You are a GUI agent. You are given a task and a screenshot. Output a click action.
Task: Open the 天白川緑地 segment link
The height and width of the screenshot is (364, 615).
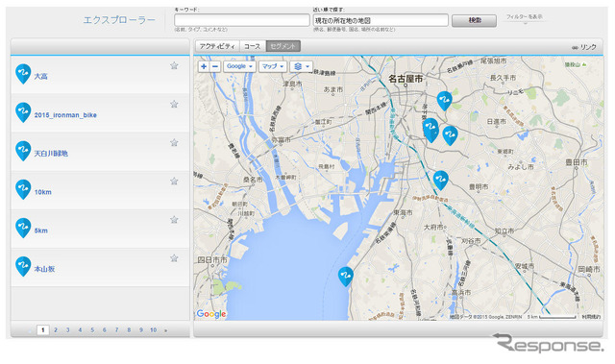point(51,154)
